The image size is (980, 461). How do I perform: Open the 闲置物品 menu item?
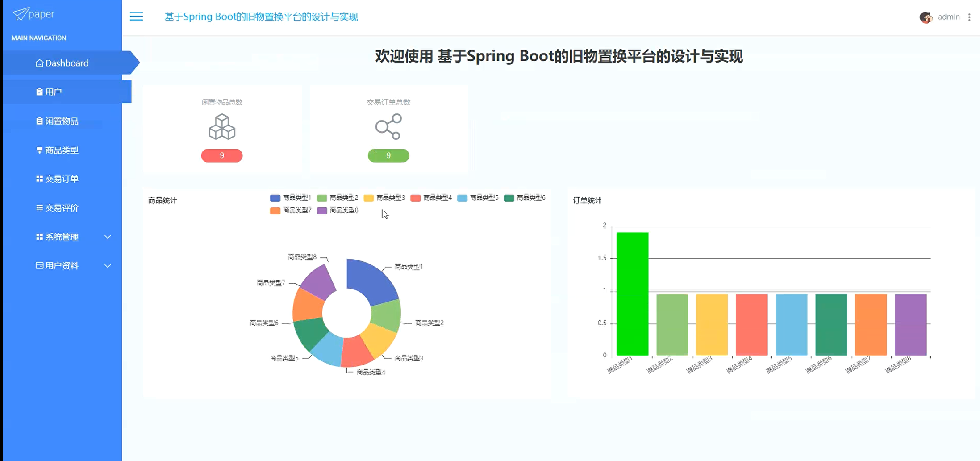[x=63, y=121]
